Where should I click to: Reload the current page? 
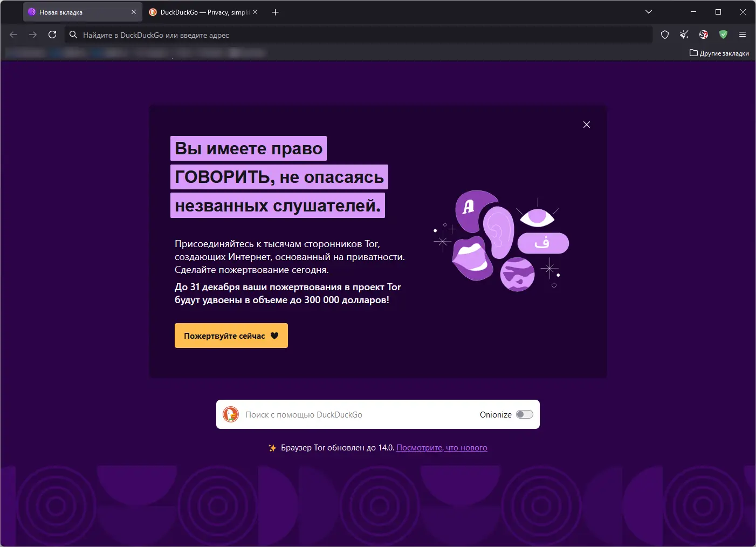(52, 35)
